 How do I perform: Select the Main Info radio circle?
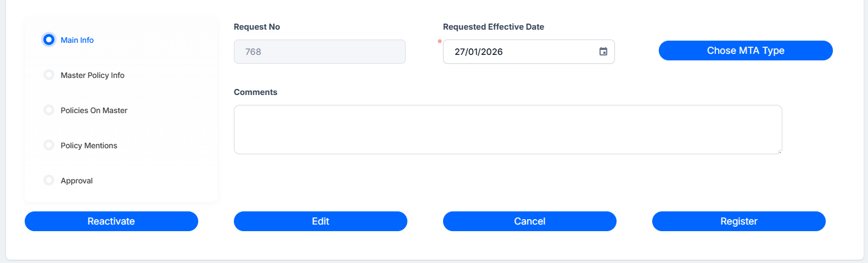coord(49,40)
